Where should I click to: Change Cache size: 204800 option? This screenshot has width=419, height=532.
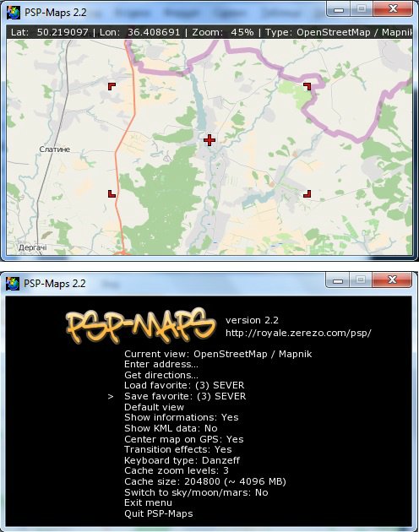(x=205, y=481)
